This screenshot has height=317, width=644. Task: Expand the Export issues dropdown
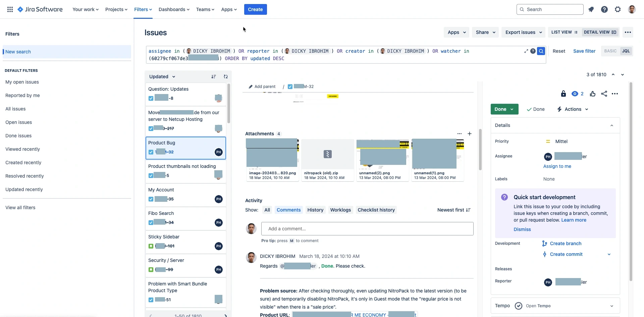524,32
